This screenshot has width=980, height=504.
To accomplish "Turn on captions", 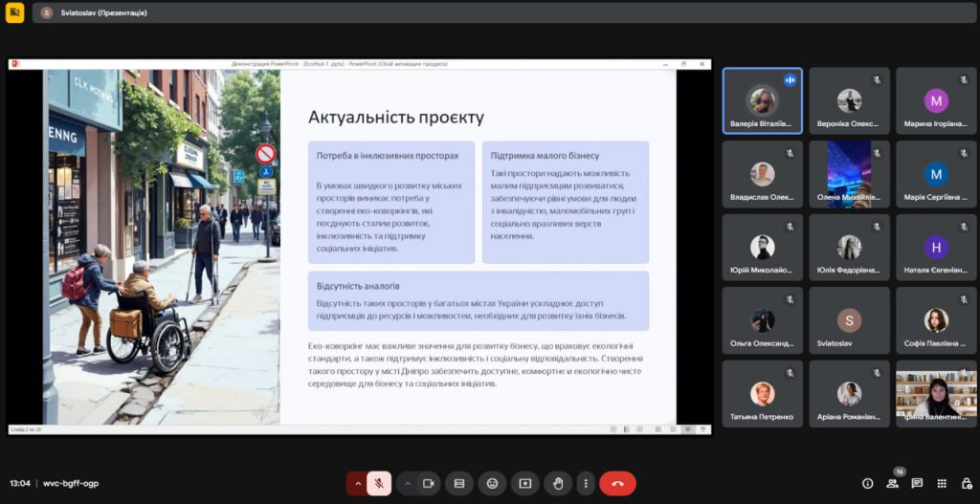I will pyautogui.click(x=459, y=483).
